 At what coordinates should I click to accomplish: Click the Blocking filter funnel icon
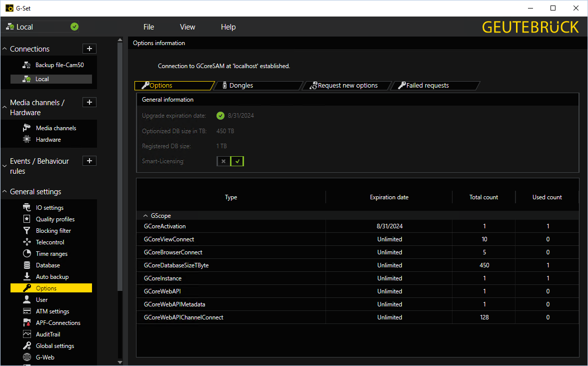coord(27,231)
